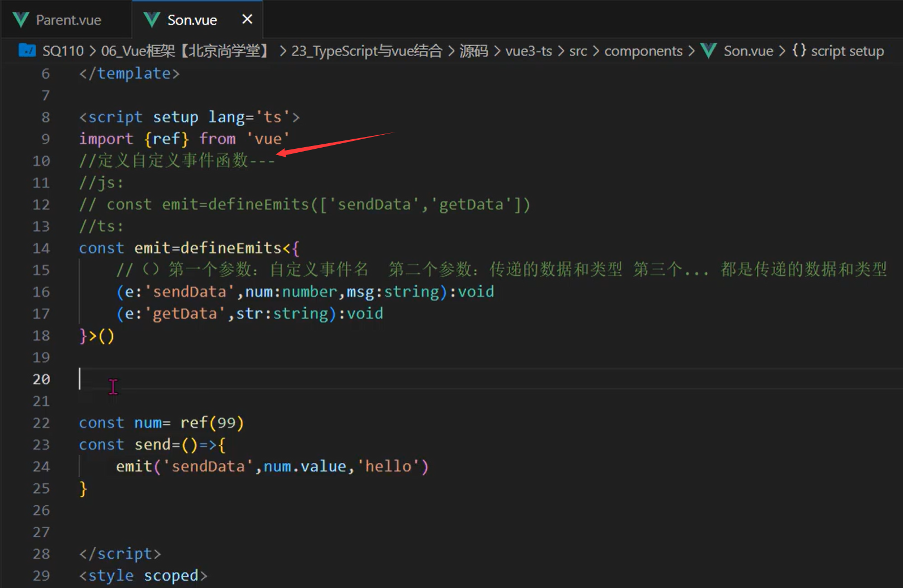Click the Vue icon in the breadcrumb
The image size is (903, 588).
coord(708,50)
